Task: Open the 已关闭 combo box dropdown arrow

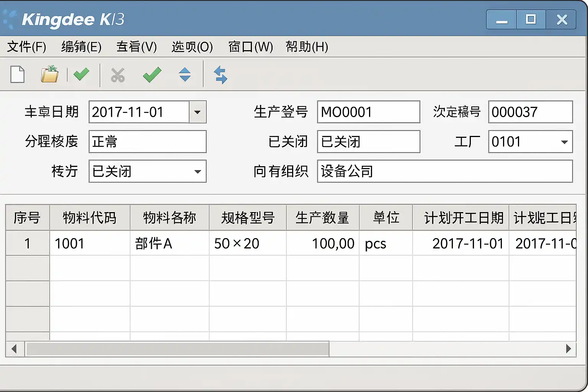Action: click(198, 171)
